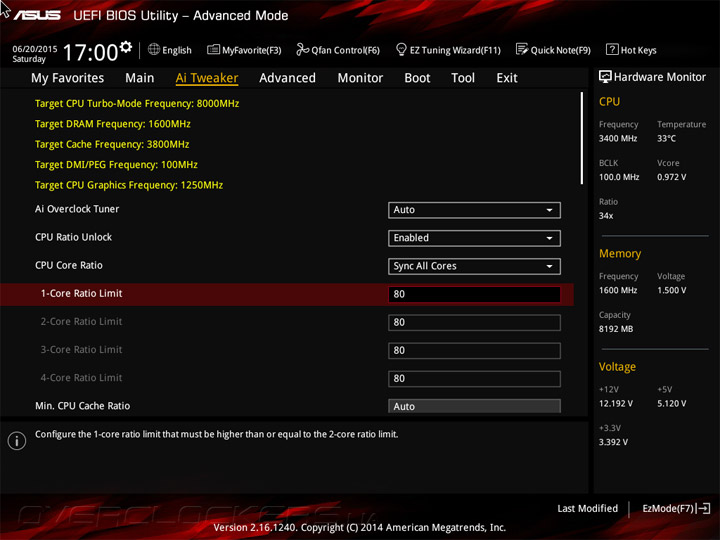Click the 3400 MHz CPU frequency value
This screenshot has height=540, width=720.
(618, 138)
